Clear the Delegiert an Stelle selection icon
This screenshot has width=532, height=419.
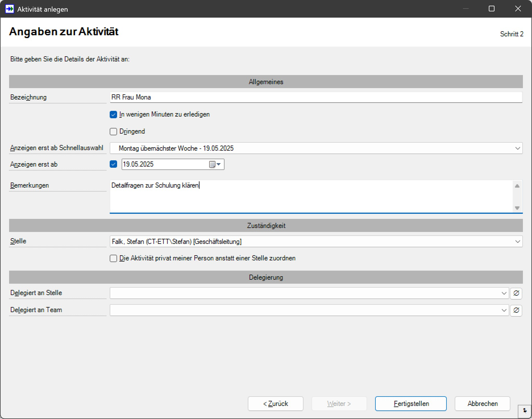[x=516, y=293]
